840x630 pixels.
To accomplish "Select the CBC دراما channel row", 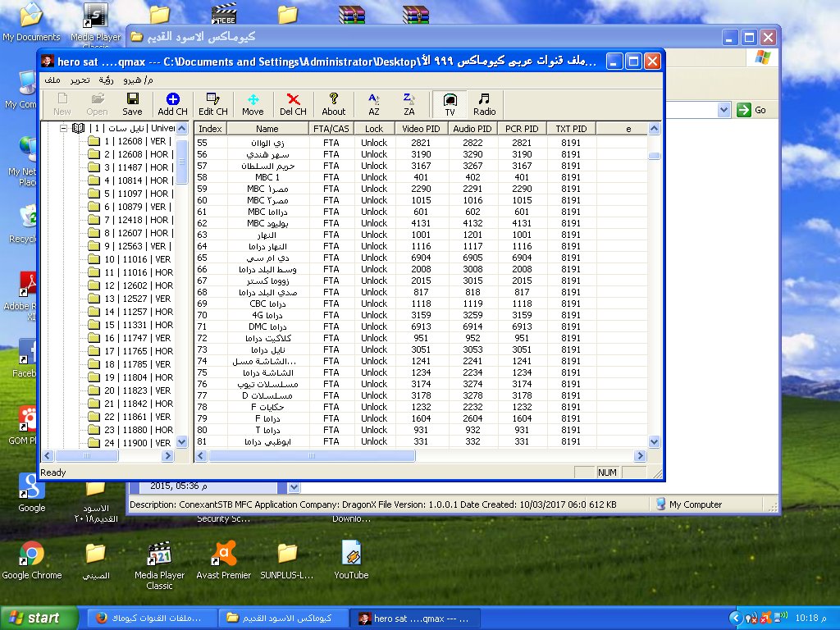I will [421, 304].
